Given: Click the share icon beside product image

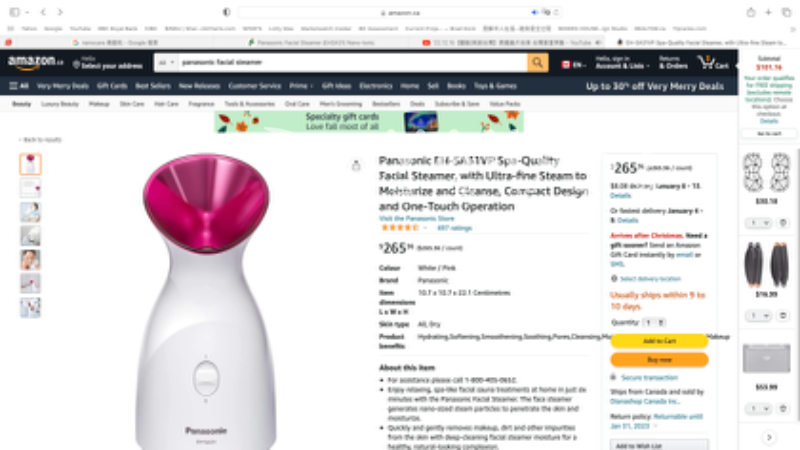Looking at the screenshot, I should 356,165.
